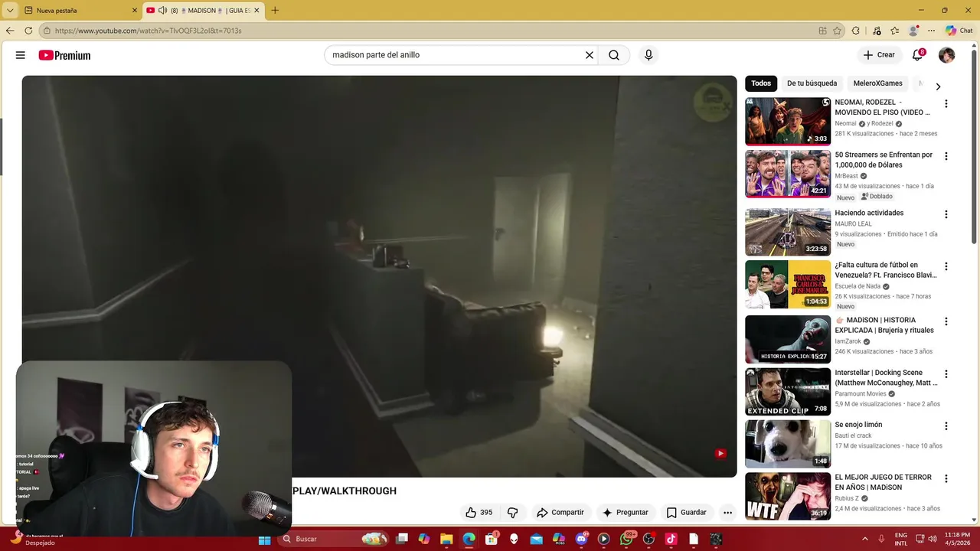Go to the YouTube Premium home logo
The image size is (980, 551).
point(64,55)
